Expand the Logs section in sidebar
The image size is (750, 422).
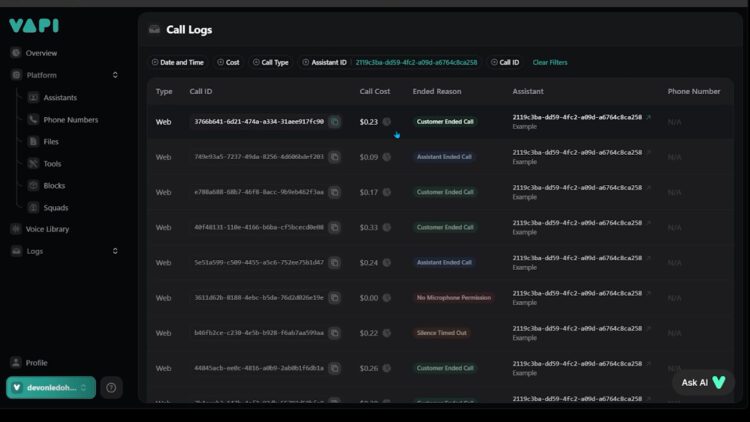coord(115,251)
